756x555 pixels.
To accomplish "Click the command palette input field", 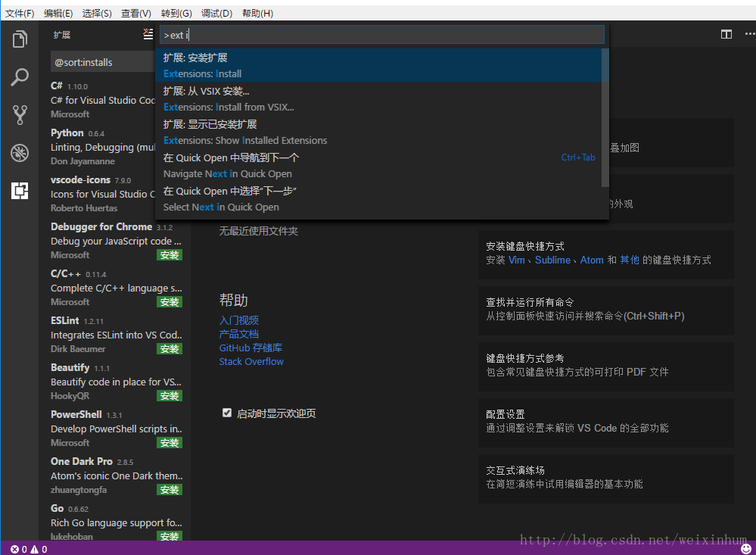I will [382, 35].
